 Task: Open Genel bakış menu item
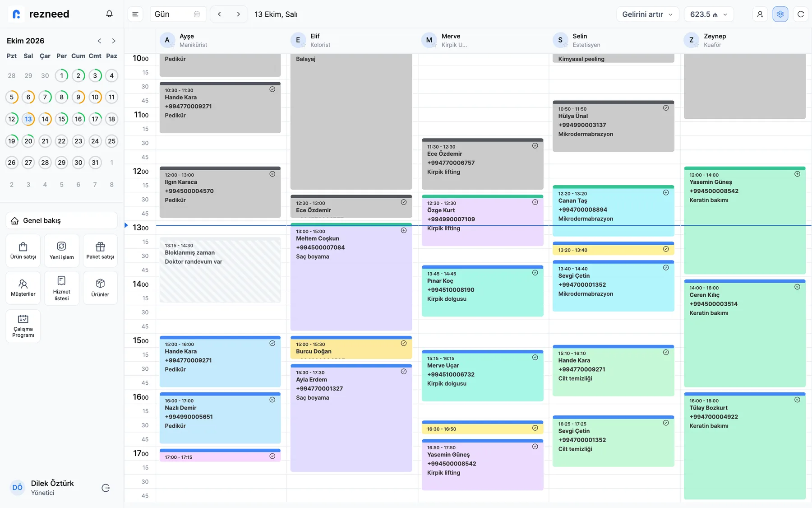[x=62, y=220]
